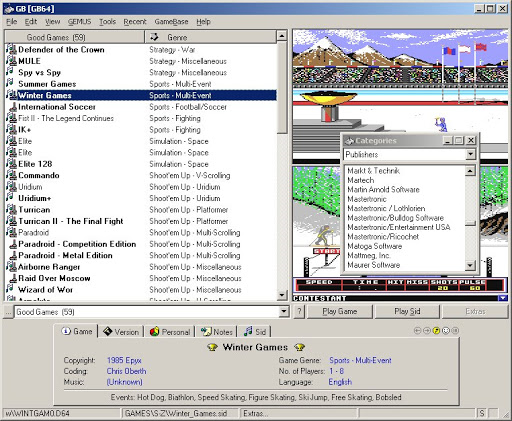The height and width of the screenshot is (421, 512).
Task: Click the sort icon in the Genre column header
Action: (154, 37)
